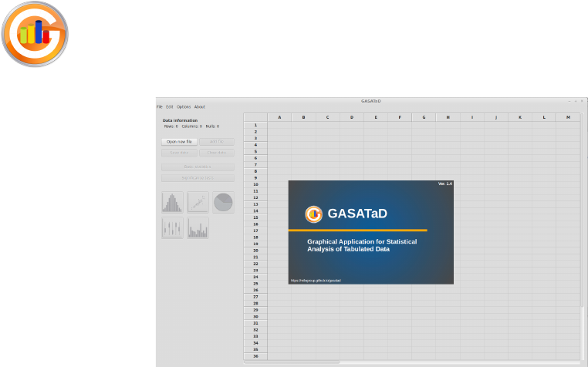588x367 pixels.
Task: Click the vertical scrollbar of the grid
Action: [583, 210]
